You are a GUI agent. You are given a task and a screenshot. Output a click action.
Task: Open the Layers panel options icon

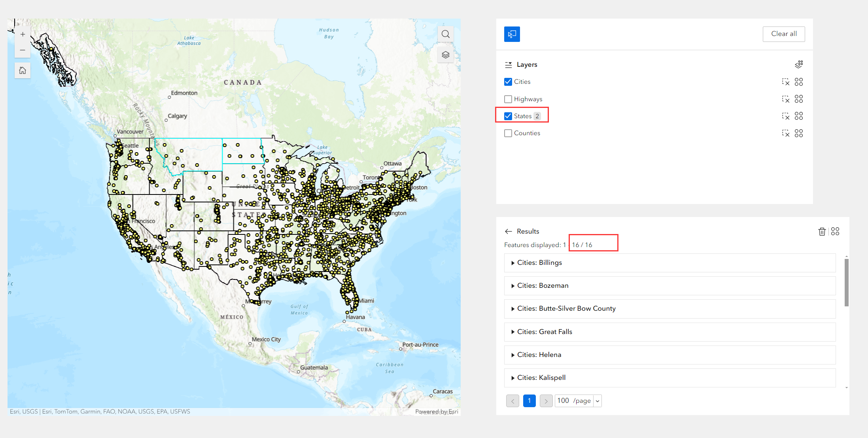pos(799,64)
